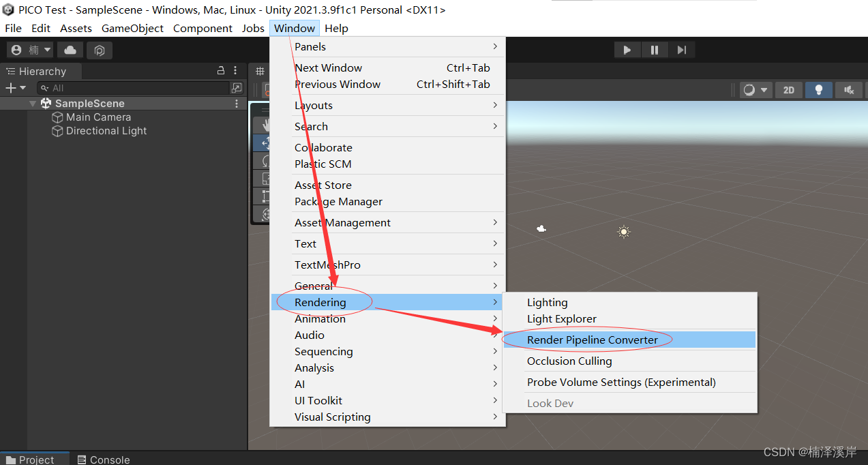The height and width of the screenshot is (465, 868).
Task: Expand the Panels submenu
Action: click(387, 46)
